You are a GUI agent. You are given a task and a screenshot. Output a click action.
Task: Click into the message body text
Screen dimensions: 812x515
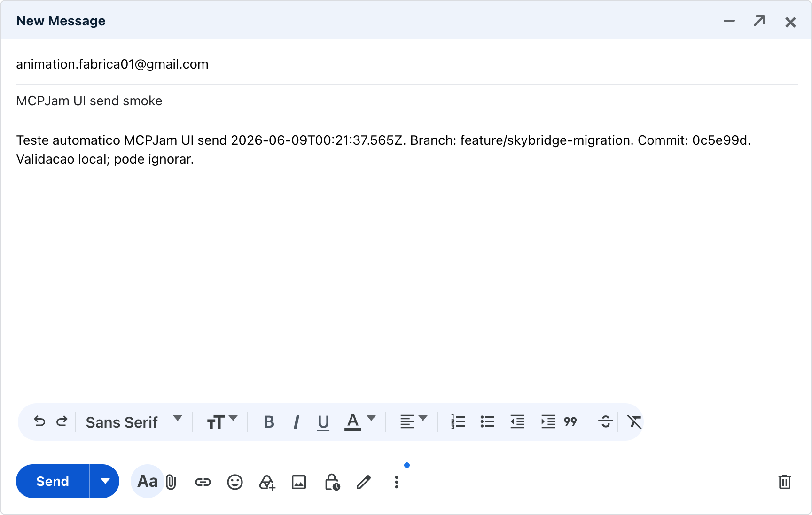[x=383, y=149]
